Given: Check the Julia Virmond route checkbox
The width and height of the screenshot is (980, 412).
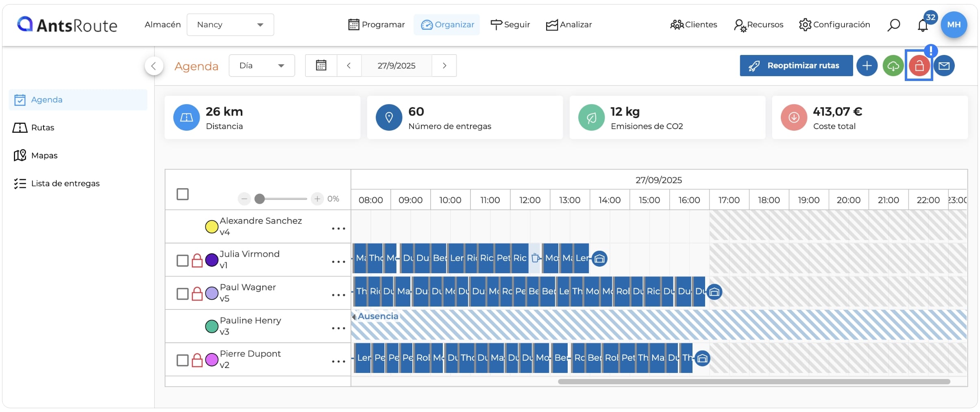Looking at the screenshot, I should point(183,261).
